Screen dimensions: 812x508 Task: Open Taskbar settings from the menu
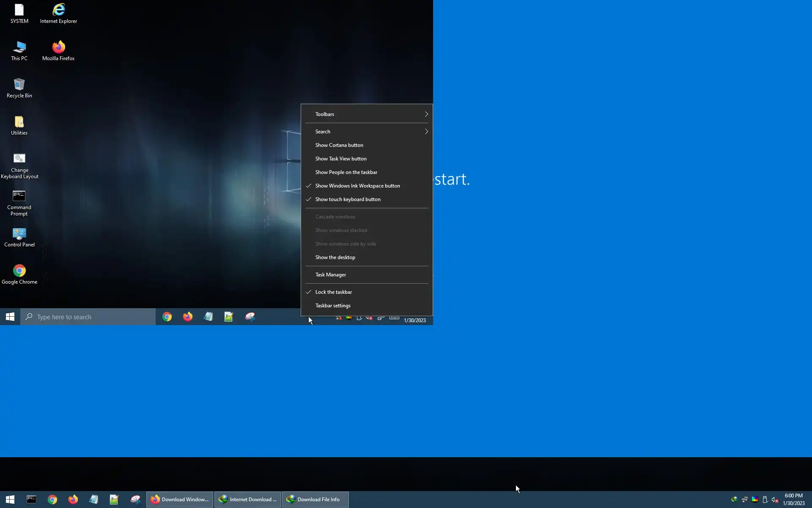332,306
